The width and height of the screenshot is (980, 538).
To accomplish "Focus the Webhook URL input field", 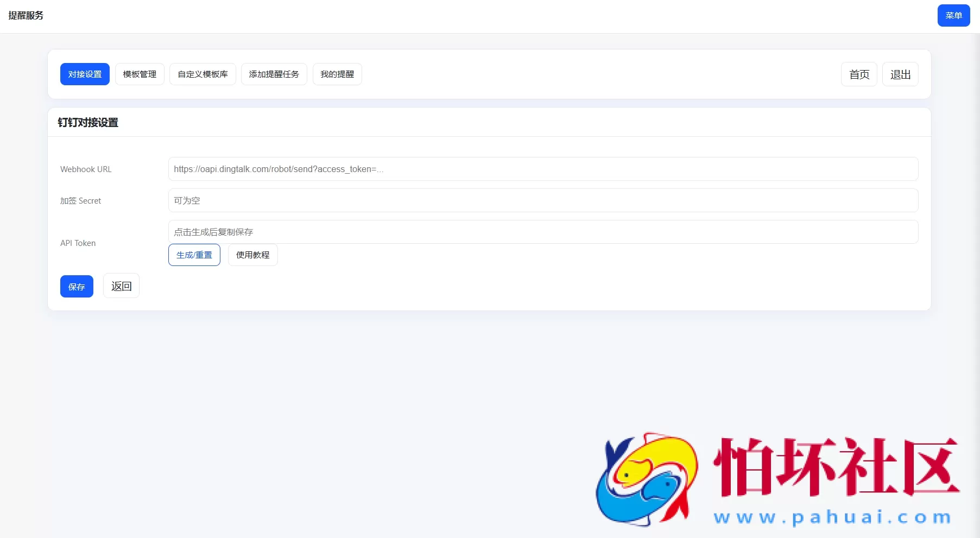I will click(543, 169).
